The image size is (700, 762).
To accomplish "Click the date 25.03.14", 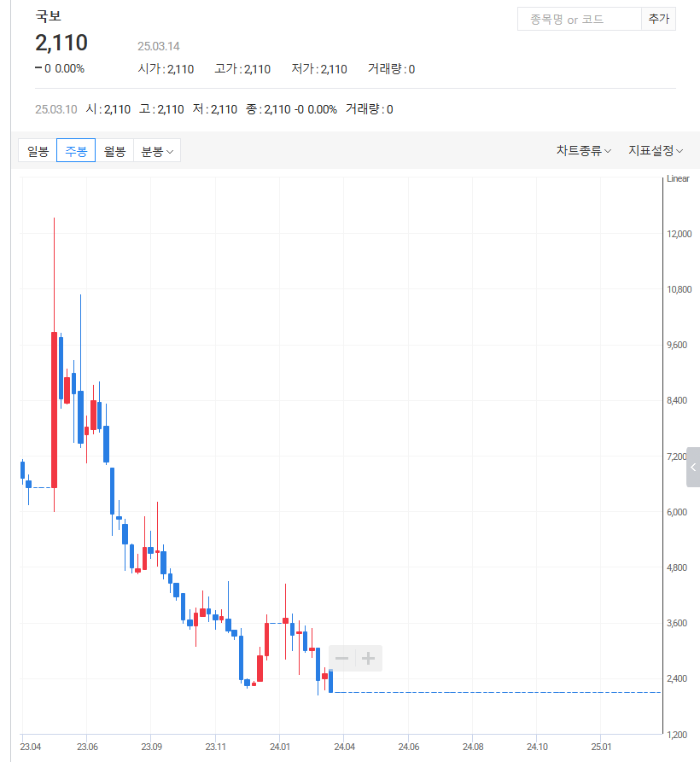I will (159, 46).
